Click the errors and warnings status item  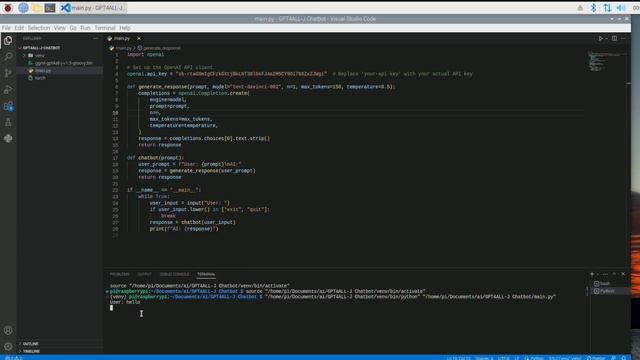[x=13, y=358]
